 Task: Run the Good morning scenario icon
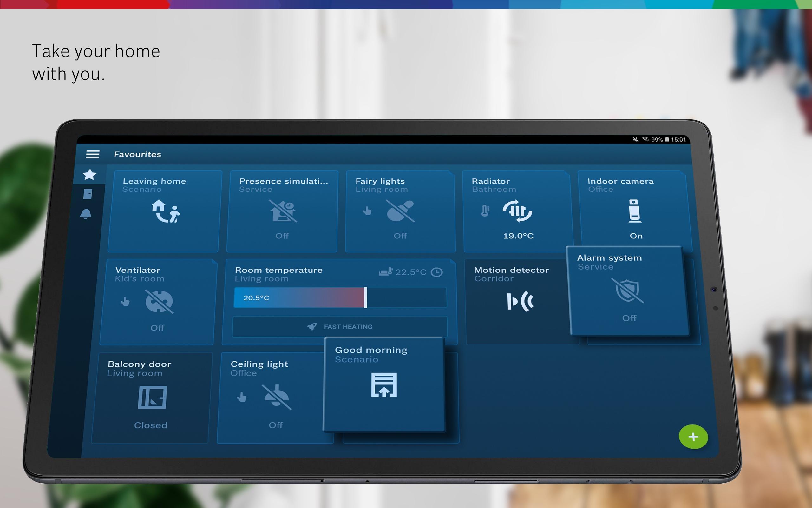(x=384, y=385)
